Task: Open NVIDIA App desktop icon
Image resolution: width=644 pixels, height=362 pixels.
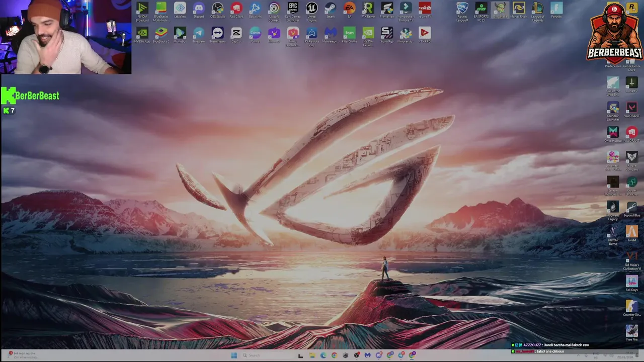Action: [x=142, y=35]
